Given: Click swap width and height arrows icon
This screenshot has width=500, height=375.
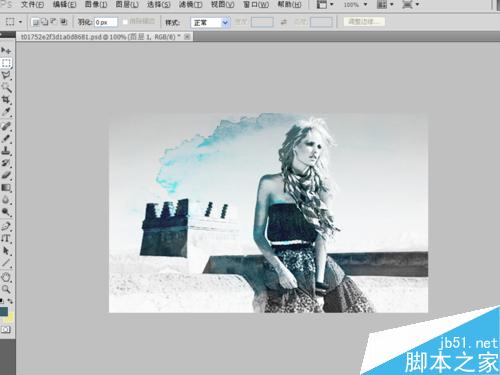Looking at the screenshot, I should [284, 22].
